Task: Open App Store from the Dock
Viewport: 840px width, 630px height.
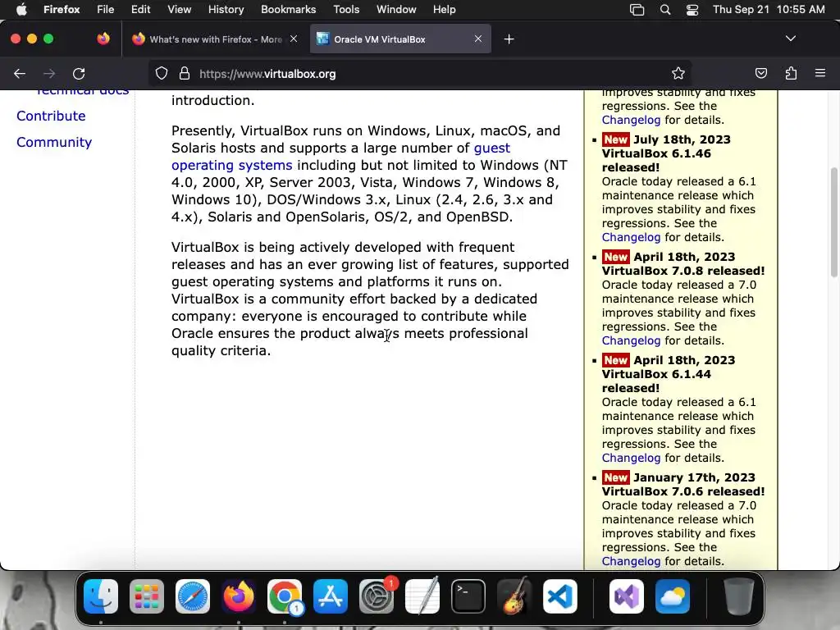Action: (331, 596)
